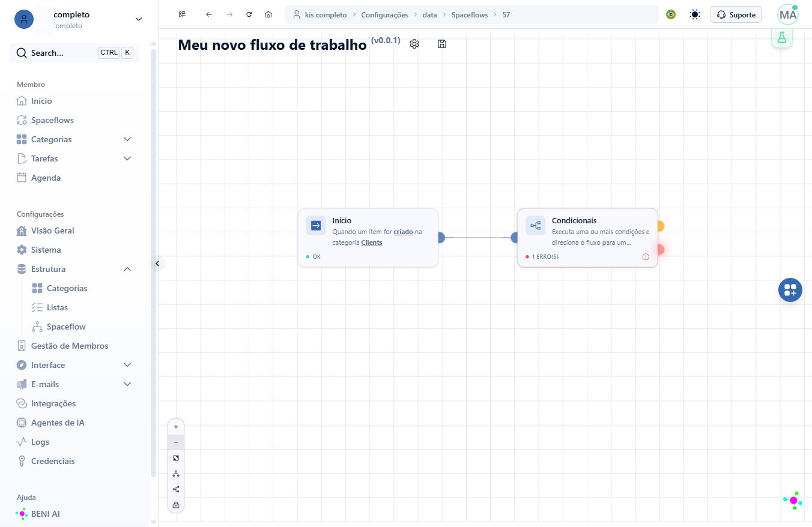Collapse the sidebar with the chevron handle
812x527 pixels.
coord(157,263)
